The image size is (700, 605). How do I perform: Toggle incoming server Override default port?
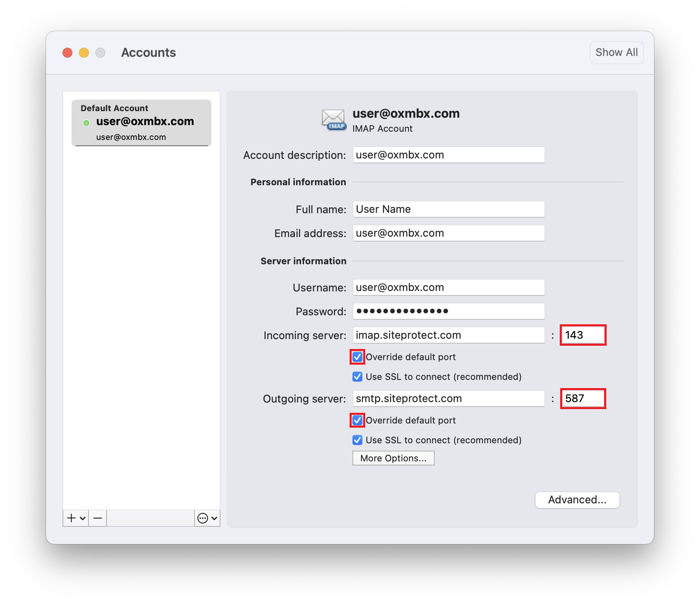tap(357, 357)
